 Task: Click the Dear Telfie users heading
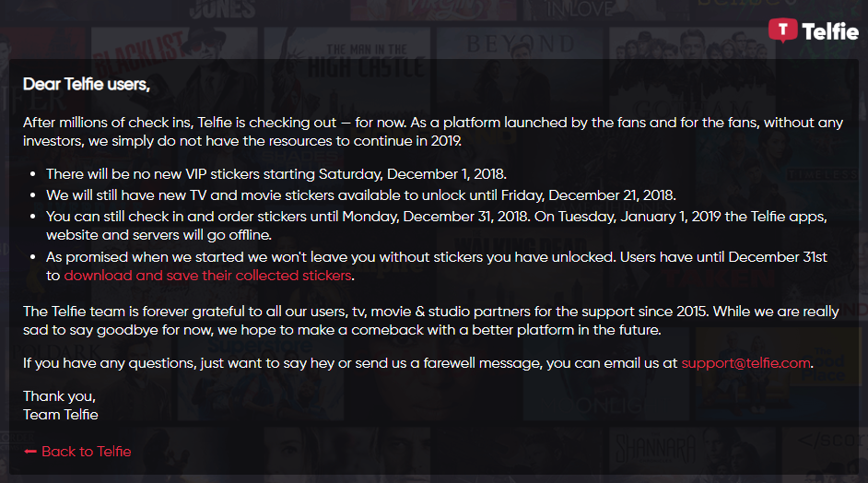pos(87,84)
